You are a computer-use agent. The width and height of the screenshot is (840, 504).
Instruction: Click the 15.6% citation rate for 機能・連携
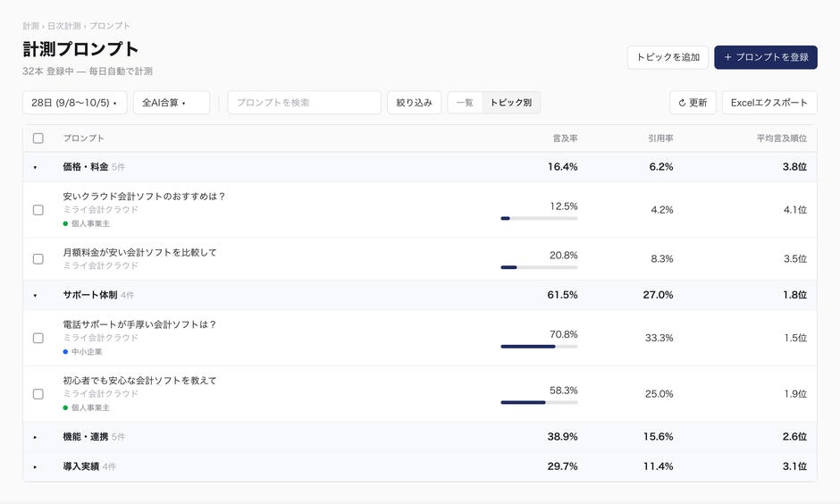pyautogui.click(x=659, y=437)
